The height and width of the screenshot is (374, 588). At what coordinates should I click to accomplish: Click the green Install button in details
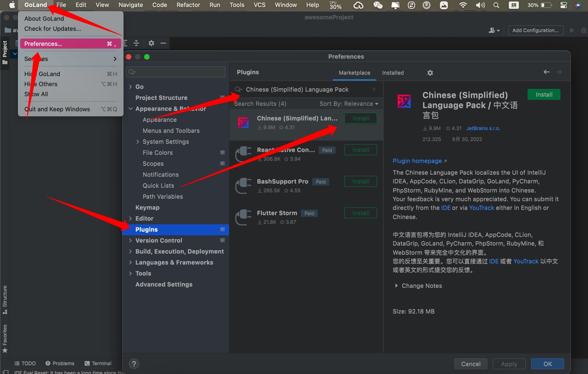tap(544, 95)
